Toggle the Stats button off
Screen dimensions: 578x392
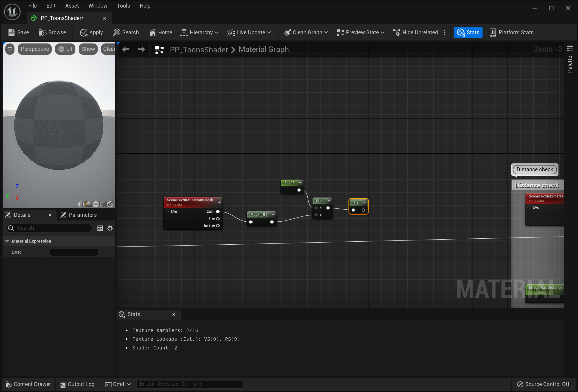click(x=468, y=32)
